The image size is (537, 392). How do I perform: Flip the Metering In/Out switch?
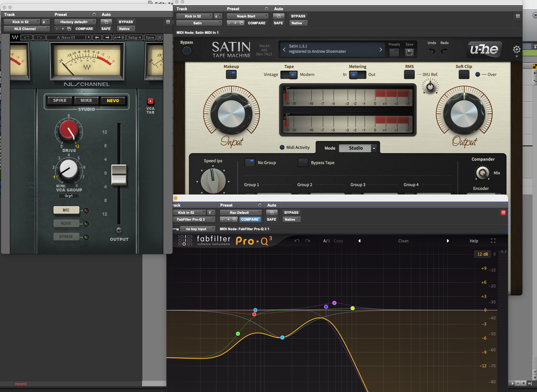357,75
